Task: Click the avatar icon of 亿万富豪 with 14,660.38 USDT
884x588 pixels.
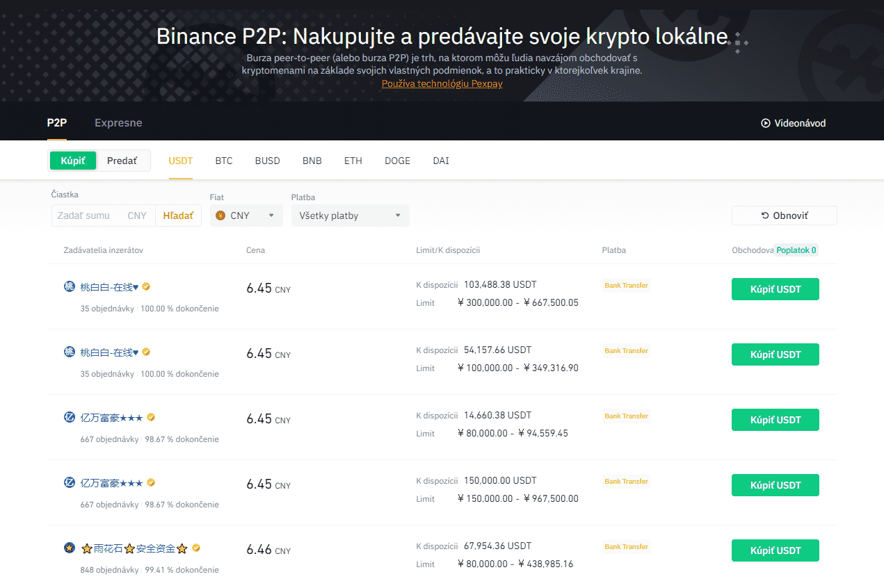Action: (x=70, y=417)
